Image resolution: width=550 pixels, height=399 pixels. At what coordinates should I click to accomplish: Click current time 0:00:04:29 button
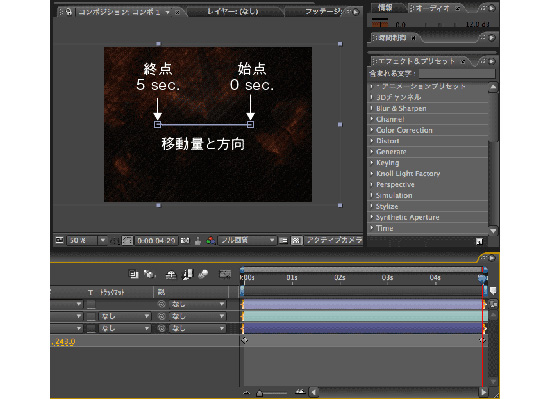(156, 241)
